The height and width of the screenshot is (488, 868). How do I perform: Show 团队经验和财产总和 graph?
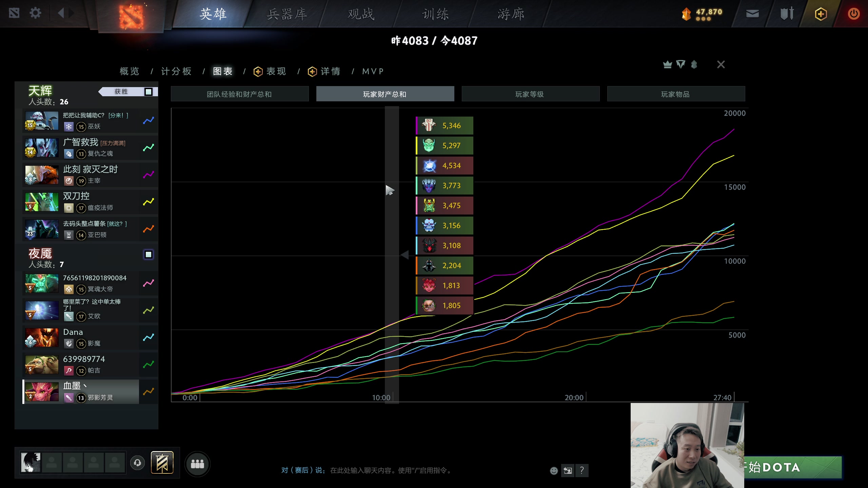pos(240,94)
